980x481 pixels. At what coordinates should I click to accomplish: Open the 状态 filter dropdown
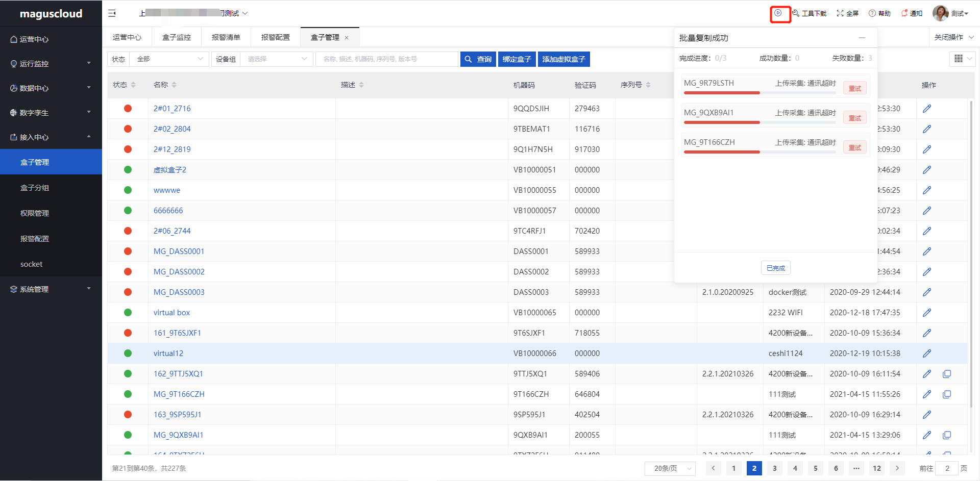[x=169, y=59]
